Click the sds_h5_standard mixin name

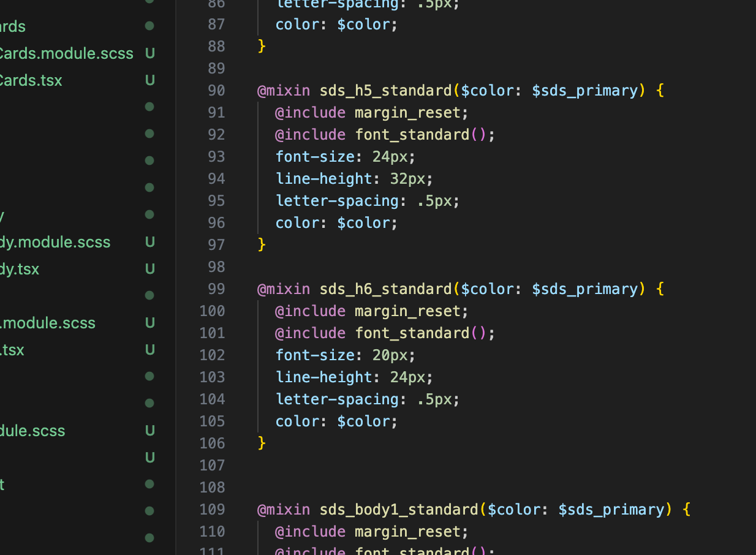tap(385, 91)
